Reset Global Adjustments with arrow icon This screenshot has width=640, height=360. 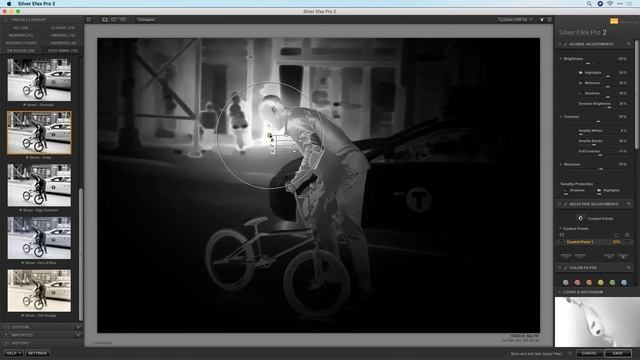629,44
